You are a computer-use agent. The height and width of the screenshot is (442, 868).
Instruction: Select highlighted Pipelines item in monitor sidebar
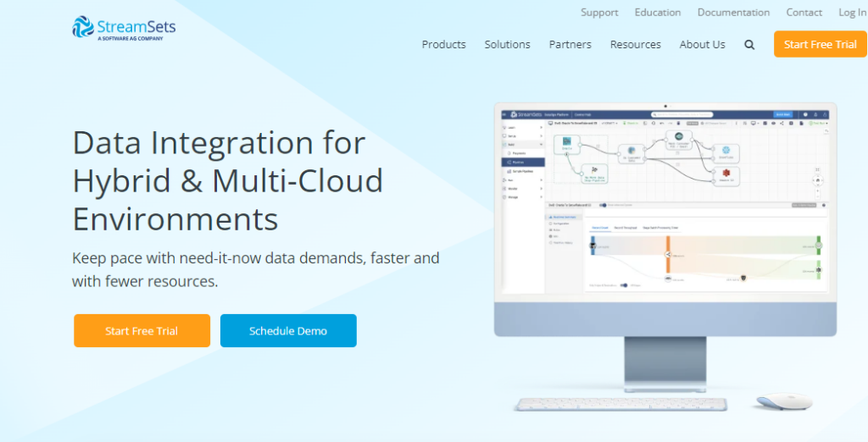pos(523,162)
